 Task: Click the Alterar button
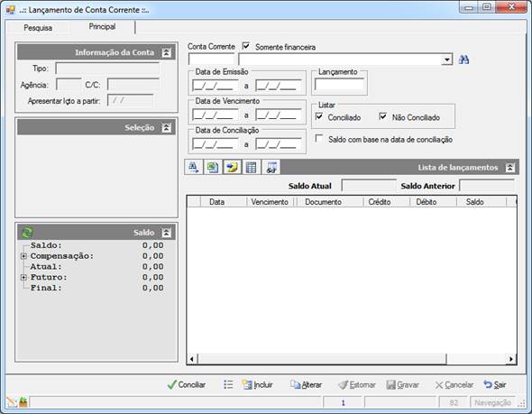306,384
